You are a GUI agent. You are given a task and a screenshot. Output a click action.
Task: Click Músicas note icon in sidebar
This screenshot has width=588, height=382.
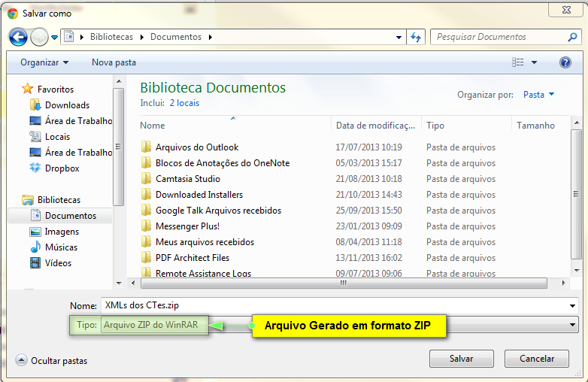point(35,247)
